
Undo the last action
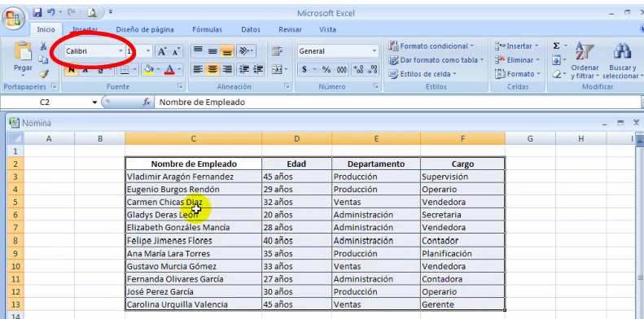tap(51, 13)
